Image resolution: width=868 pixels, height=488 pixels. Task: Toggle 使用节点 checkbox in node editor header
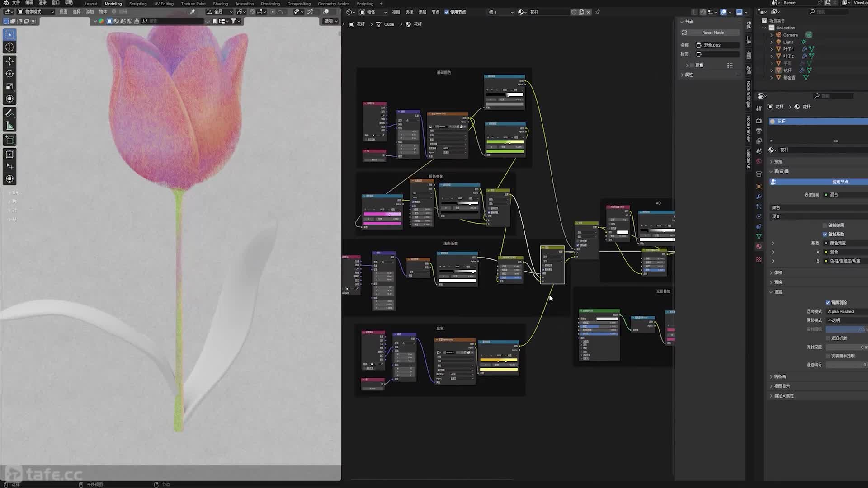click(x=447, y=12)
